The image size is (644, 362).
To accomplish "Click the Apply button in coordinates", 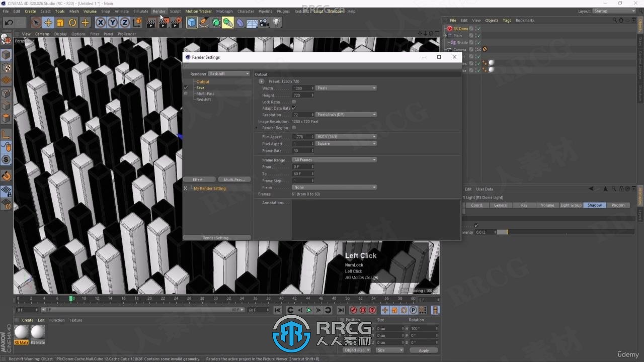I will pos(424,350).
